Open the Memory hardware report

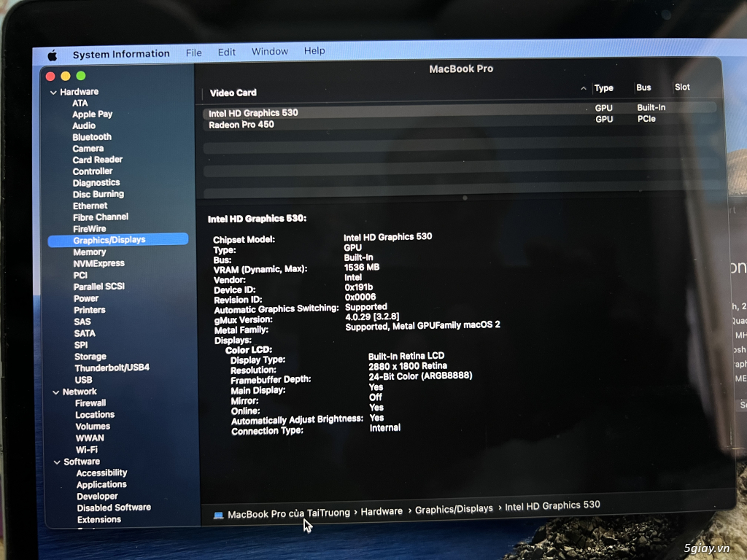tap(90, 252)
